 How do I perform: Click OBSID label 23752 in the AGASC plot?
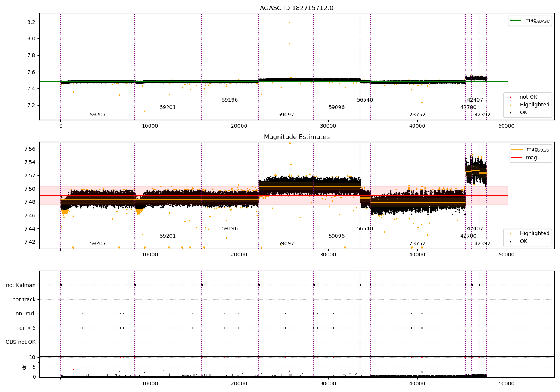(x=417, y=115)
